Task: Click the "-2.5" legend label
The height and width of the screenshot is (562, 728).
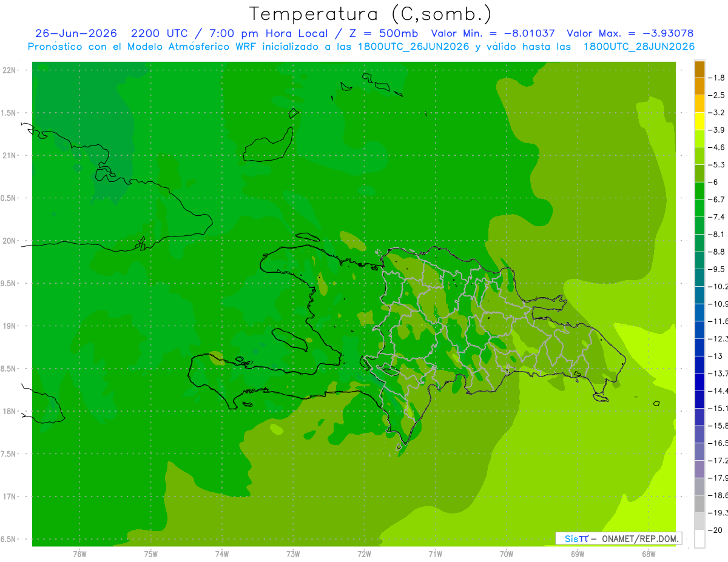Action: 717,95
